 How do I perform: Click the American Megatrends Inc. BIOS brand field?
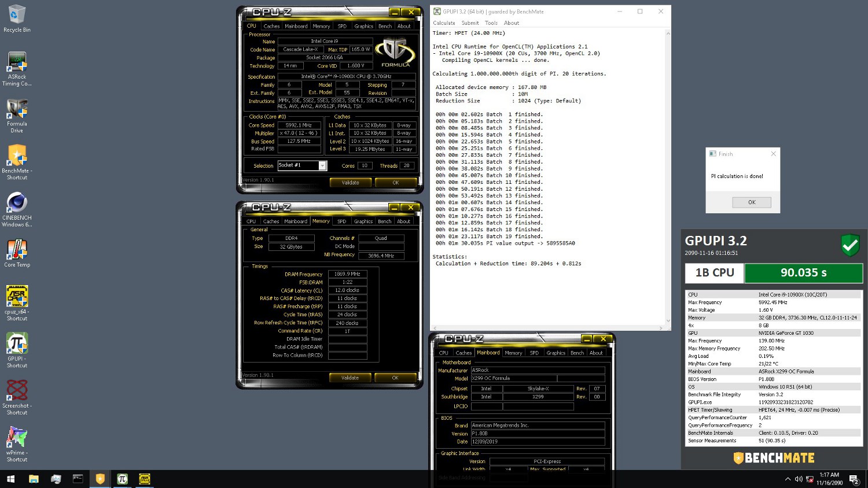tap(538, 426)
